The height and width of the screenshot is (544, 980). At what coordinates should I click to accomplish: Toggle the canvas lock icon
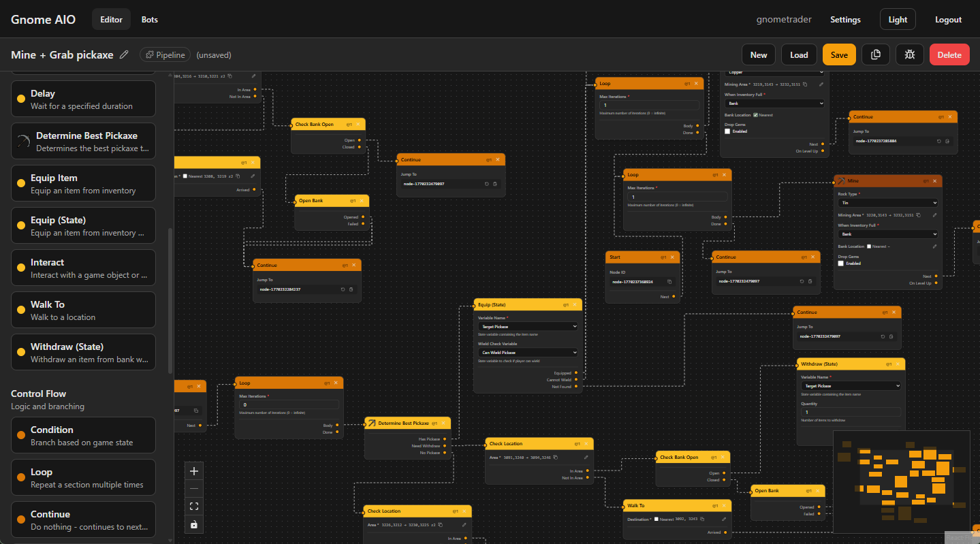194,524
